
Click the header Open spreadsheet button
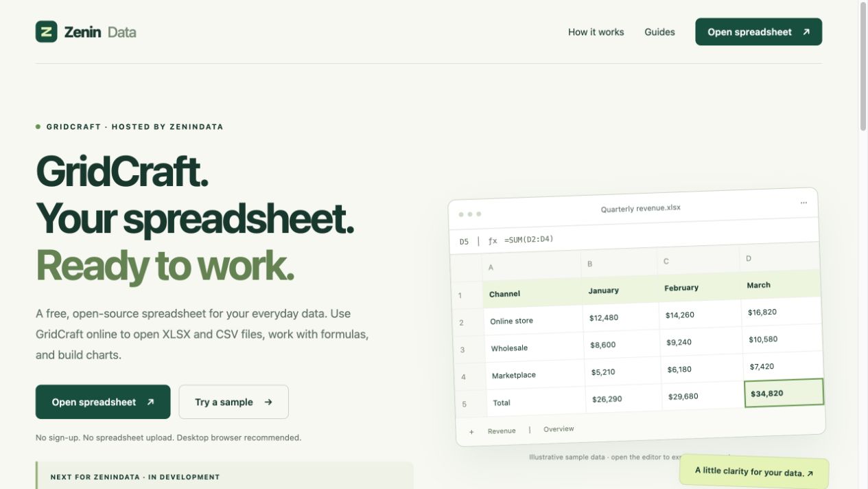(x=758, y=32)
